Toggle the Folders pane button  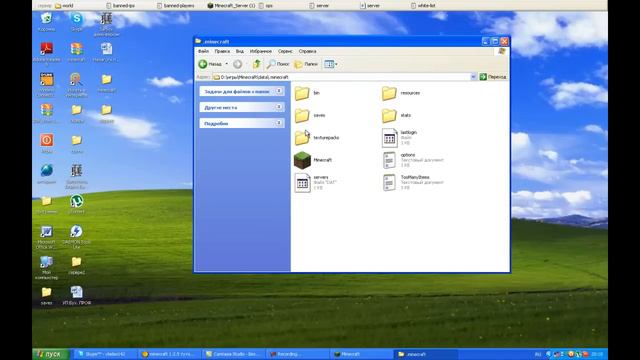[x=306, y=64]
